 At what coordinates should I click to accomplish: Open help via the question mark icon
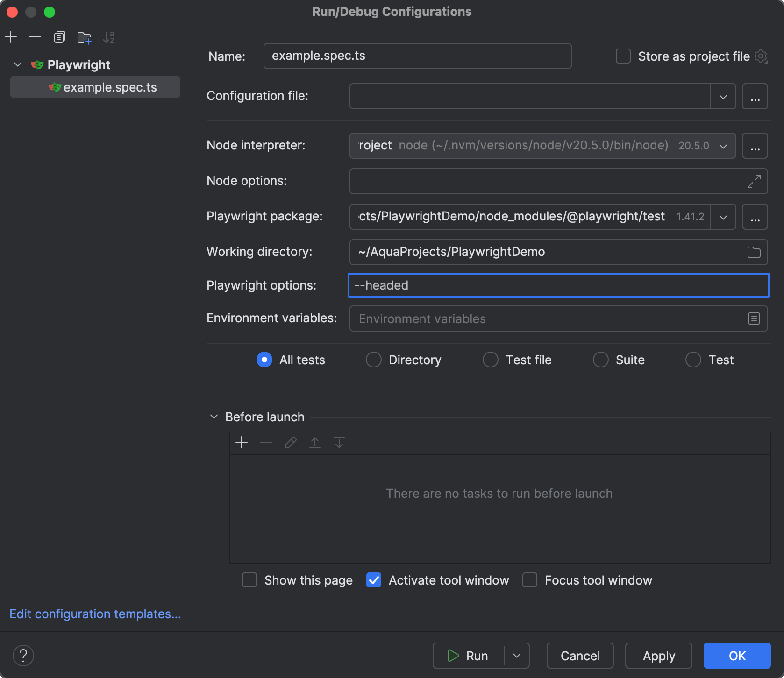(23, 656)
